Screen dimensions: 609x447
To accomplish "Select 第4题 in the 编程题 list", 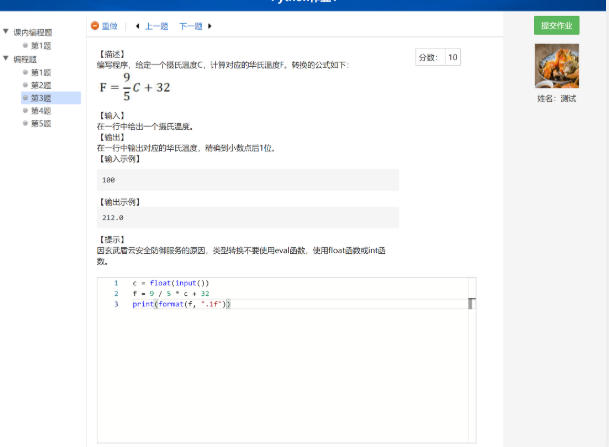I will point(41,111).
